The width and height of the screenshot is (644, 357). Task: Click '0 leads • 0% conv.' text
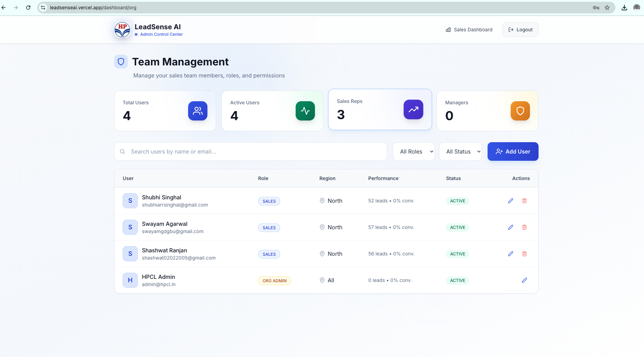[x=390, y=280]
